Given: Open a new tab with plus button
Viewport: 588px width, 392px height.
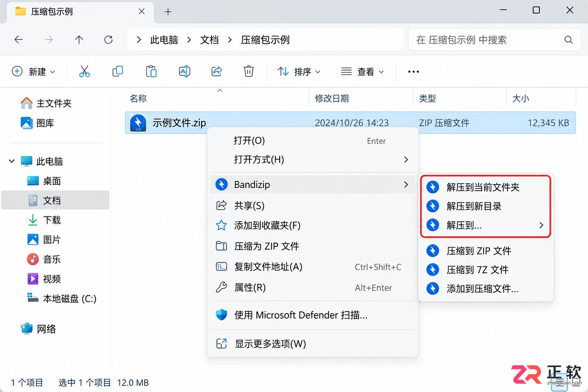Looking at the screenshot, I should [x=168, y=12].
